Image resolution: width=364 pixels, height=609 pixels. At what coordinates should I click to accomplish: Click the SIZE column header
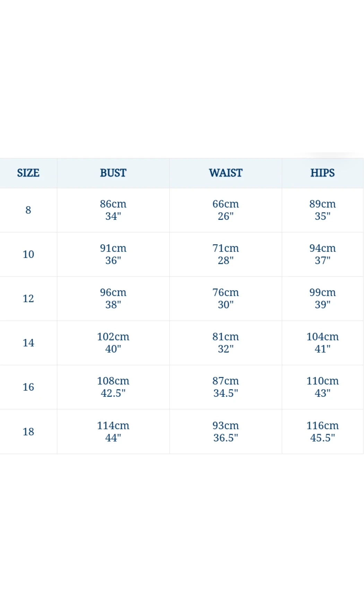click(x=28, y=173)
